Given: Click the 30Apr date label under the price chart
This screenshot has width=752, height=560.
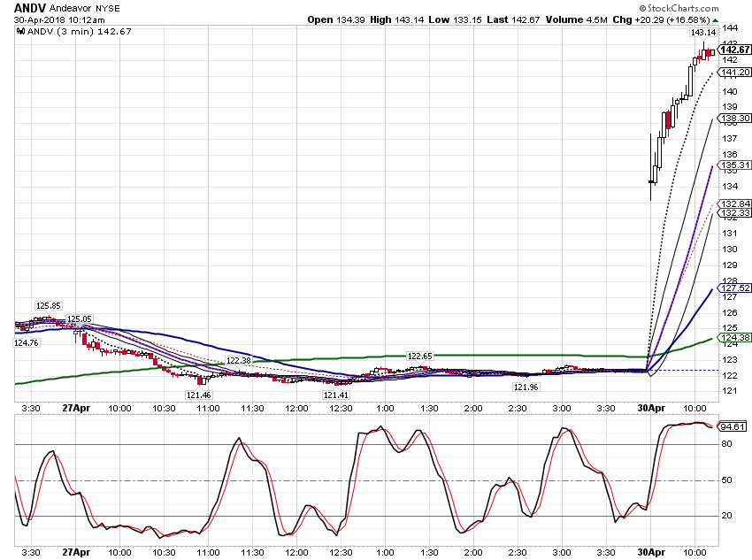Looking at the screenshot, I should click(651, 408).
